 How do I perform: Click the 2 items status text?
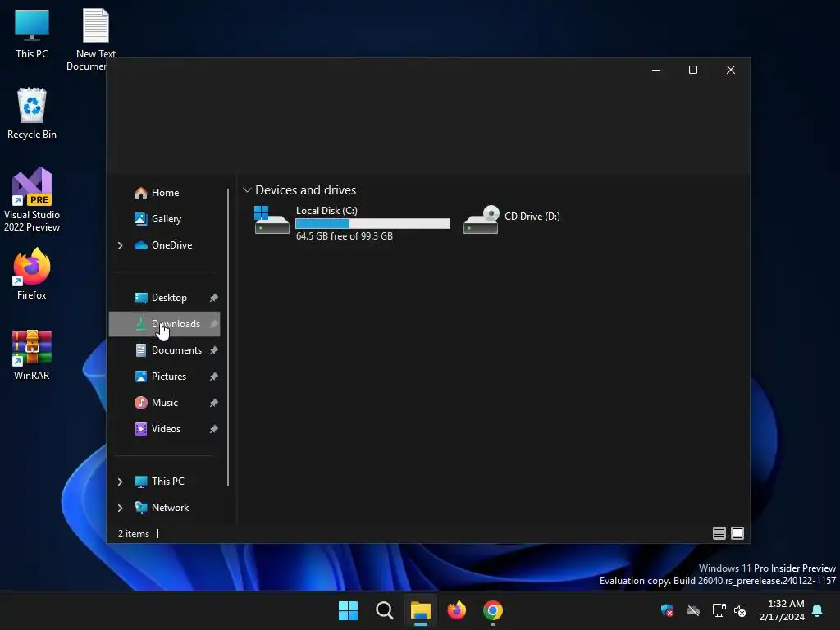coord(134,534)
